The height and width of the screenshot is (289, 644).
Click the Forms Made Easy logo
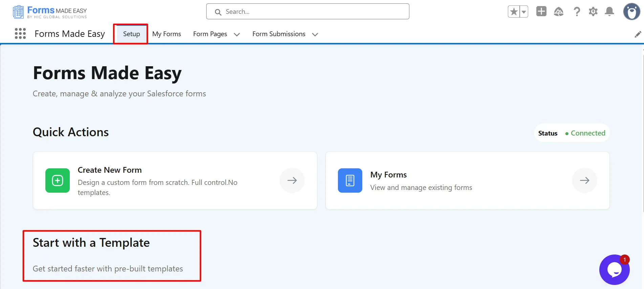point(50,12)
